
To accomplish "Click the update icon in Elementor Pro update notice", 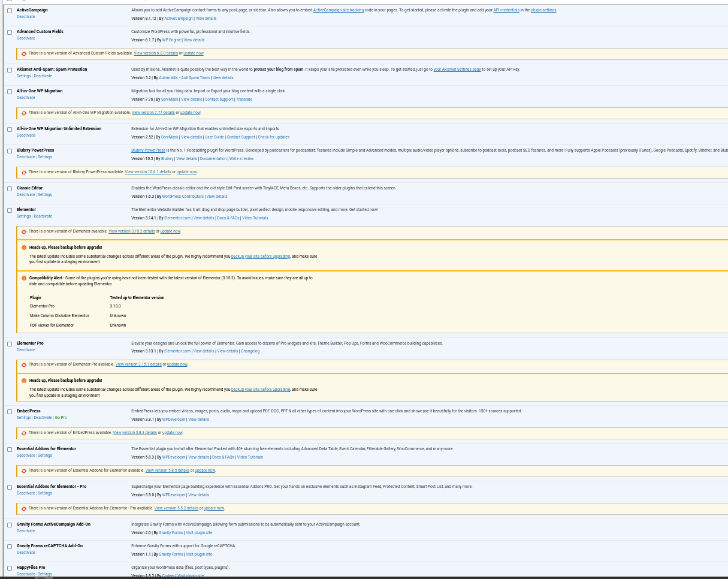I will pos(24,364).
